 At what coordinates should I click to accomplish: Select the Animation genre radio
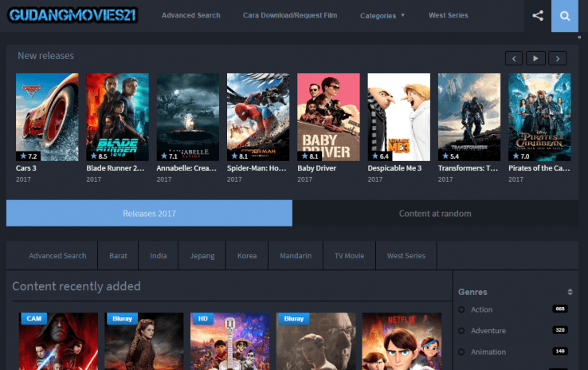pos(461,352)
